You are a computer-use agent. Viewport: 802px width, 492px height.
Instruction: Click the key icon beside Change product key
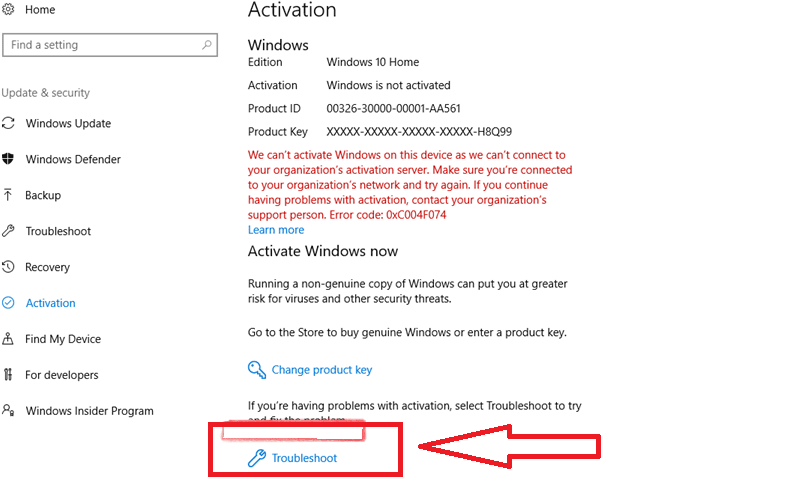pos(257,369)
